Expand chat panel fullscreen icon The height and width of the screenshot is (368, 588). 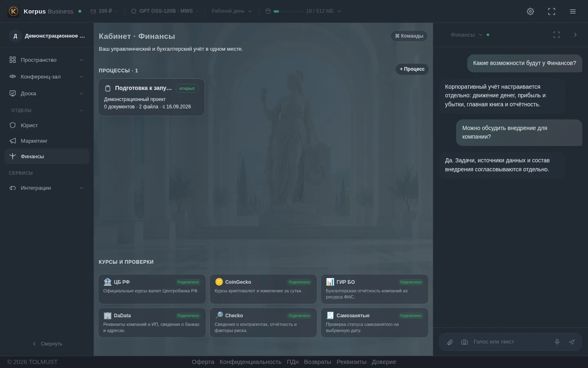(x=557, y=35)
